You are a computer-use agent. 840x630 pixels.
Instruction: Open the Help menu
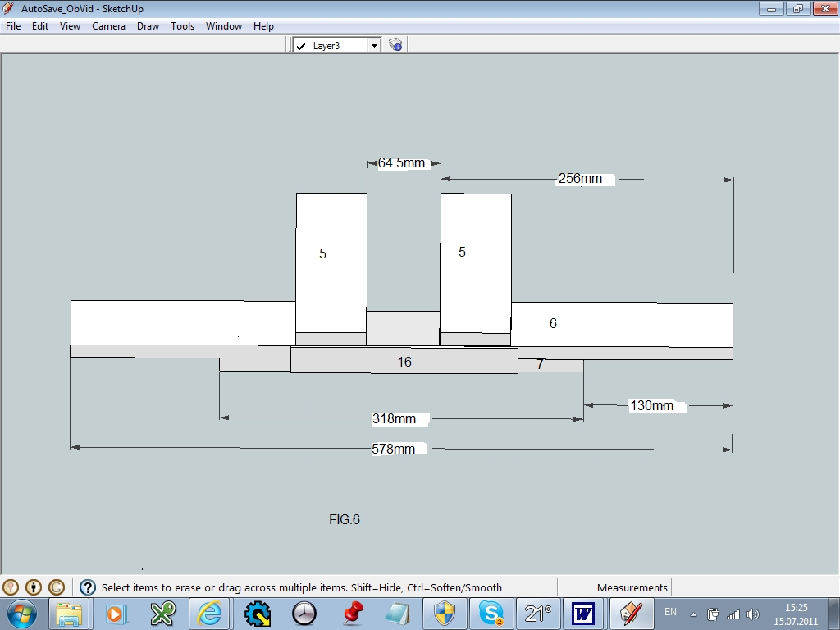coord(263,25)
